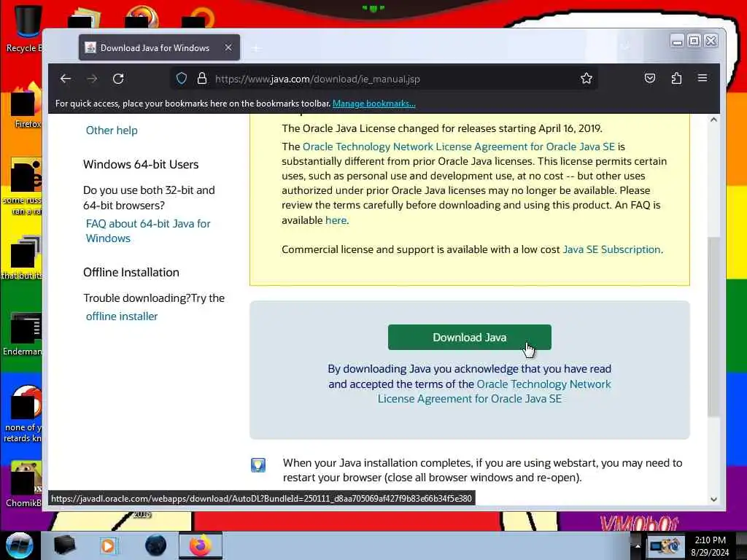
Task: View site security via the padlock icon
Action: 202,79
